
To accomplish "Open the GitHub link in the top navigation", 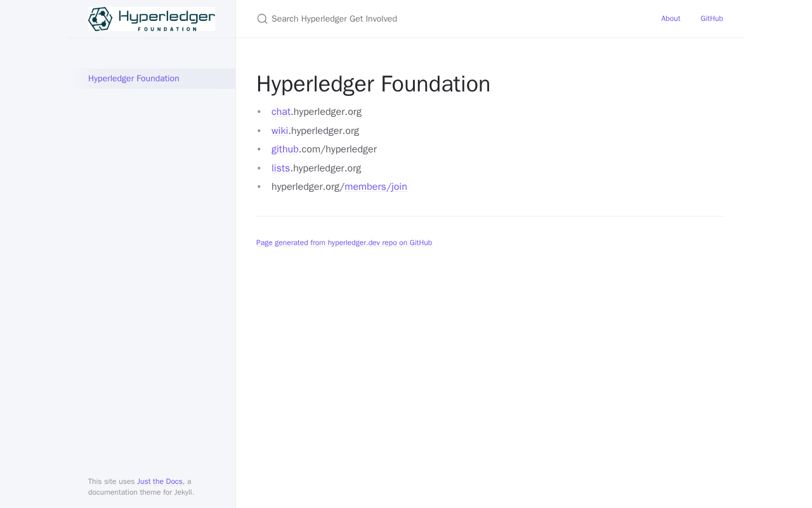I will [712, 19].
